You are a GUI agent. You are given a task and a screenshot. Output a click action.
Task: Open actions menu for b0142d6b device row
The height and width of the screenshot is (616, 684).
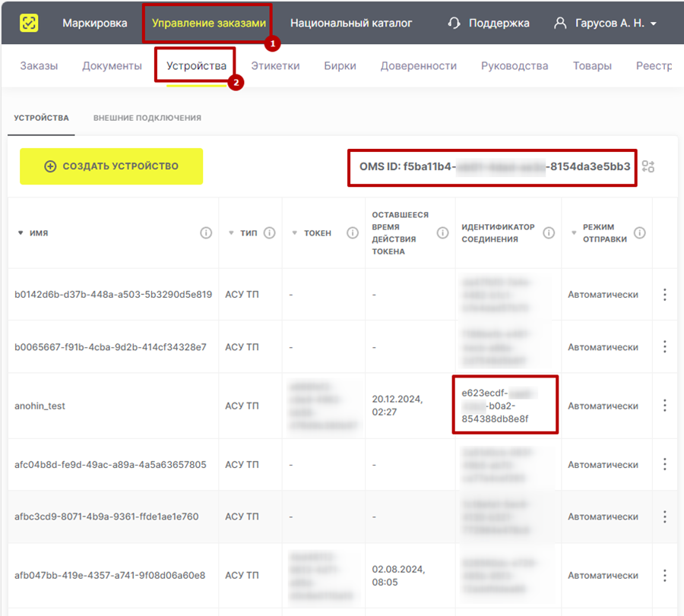pos(665,295)
